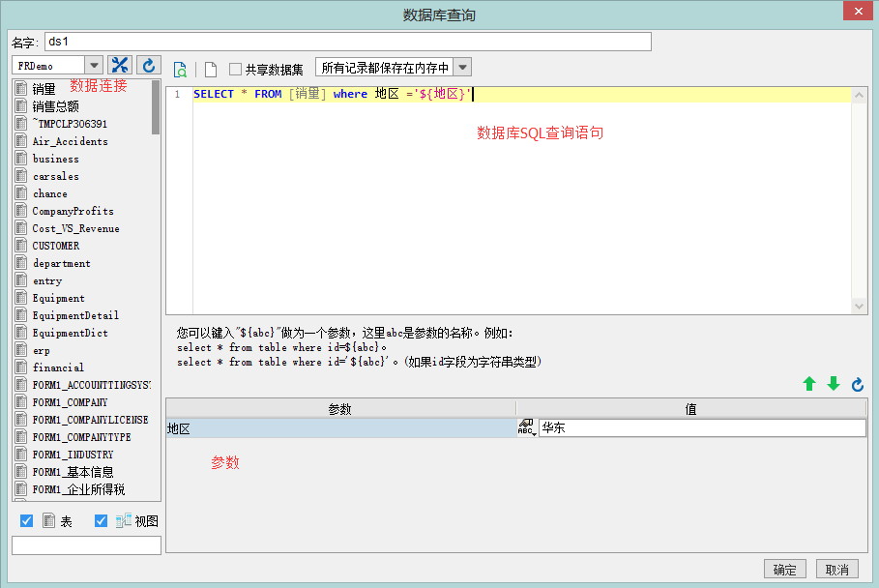
Task: Click the 名字 input field containing ds1
Action: 347,42
